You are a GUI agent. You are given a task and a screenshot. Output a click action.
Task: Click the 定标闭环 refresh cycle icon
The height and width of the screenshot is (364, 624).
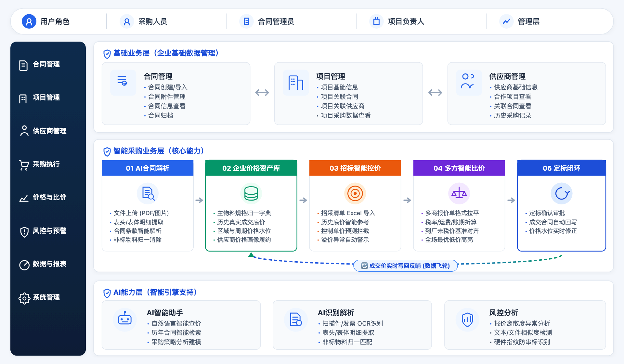coord(561,193)
